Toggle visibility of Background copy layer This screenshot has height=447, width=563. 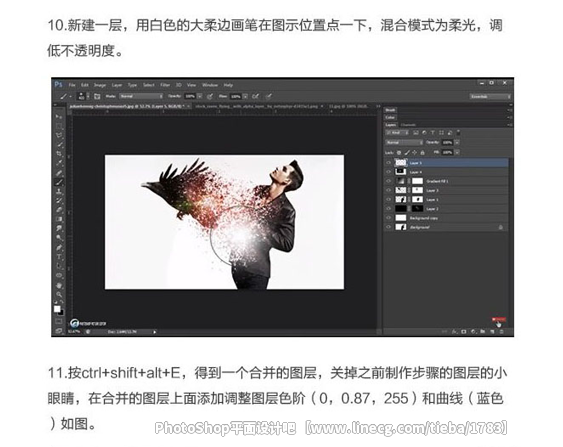(x=388, y=218)
